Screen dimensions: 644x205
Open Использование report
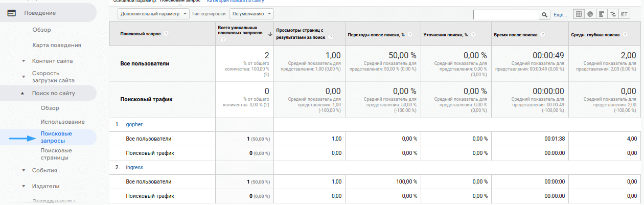pyautogui.click(x=62, y=122)
